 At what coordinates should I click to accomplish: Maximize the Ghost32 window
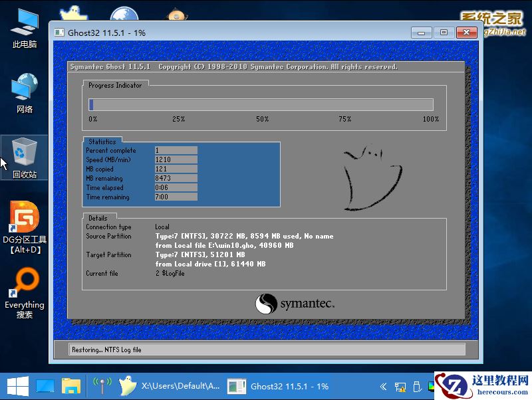444,33
